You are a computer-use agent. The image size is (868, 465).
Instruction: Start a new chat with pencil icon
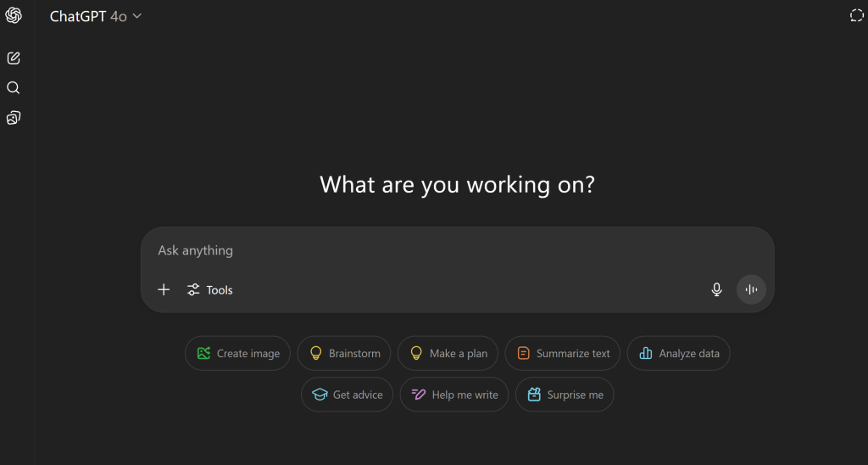point(14,58)
